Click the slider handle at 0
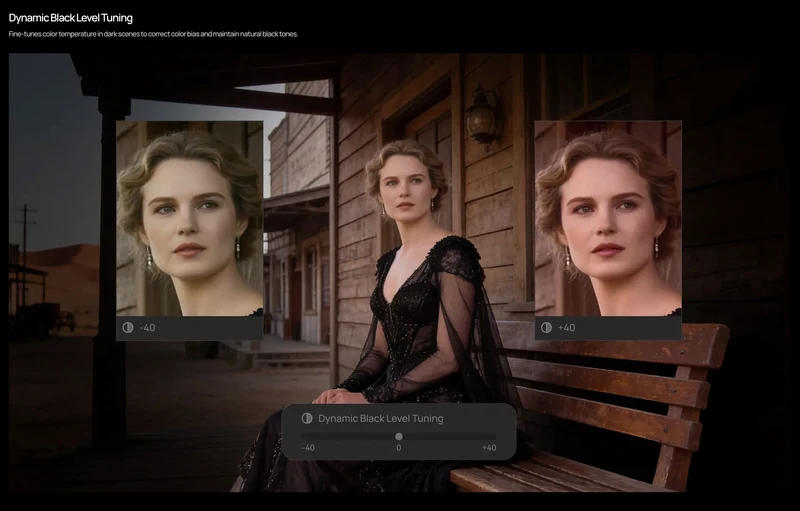800x511 pixels. (399, 437)
